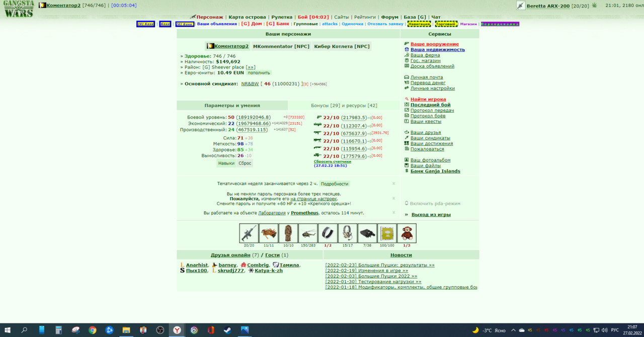This screenshot has height=337, width=644.
Task: Open Ваша недвижимость link
Action: [x=437, y=49]
